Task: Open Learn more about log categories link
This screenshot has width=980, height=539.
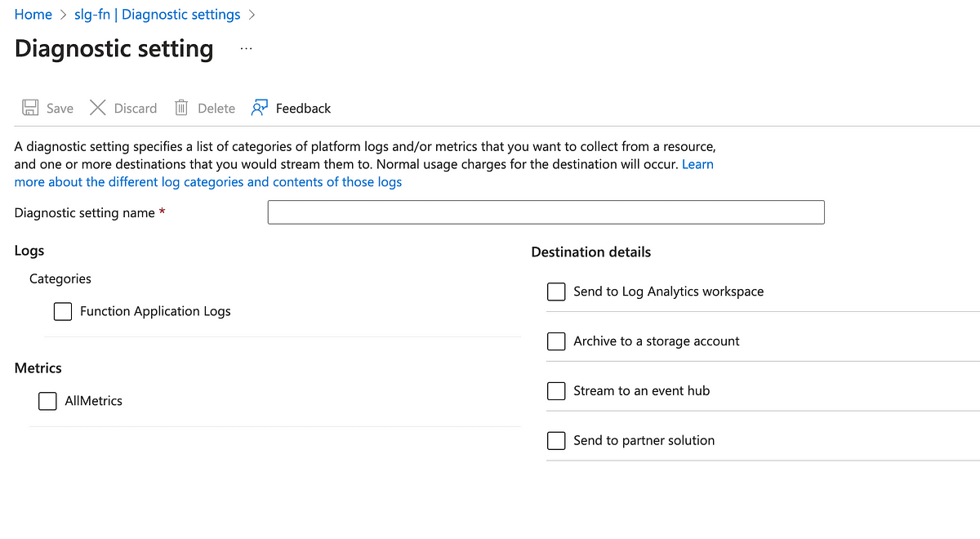Action: click(208, 182)
